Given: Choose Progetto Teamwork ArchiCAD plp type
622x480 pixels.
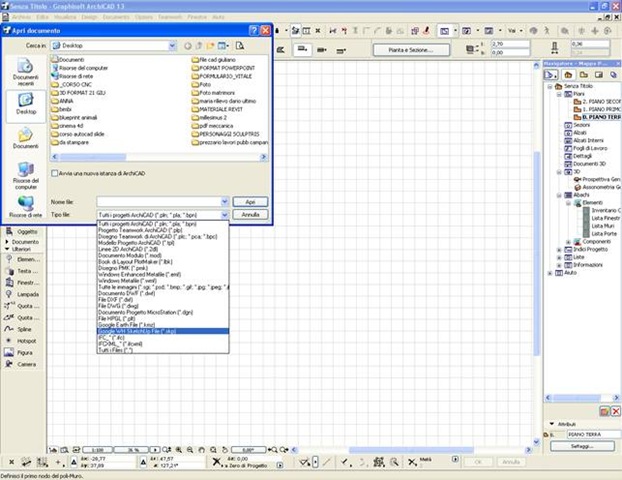Looking at the screenshot, I should [163, 230].
